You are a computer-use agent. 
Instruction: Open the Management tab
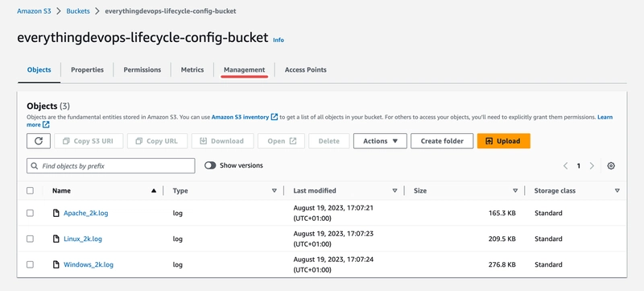coord(244,70)
